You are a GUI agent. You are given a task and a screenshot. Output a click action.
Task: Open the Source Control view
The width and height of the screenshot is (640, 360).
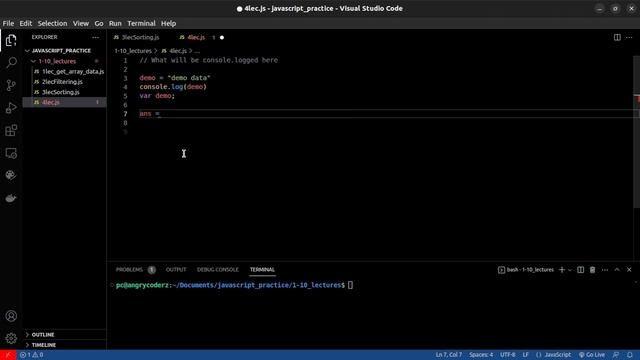[11, 85]
